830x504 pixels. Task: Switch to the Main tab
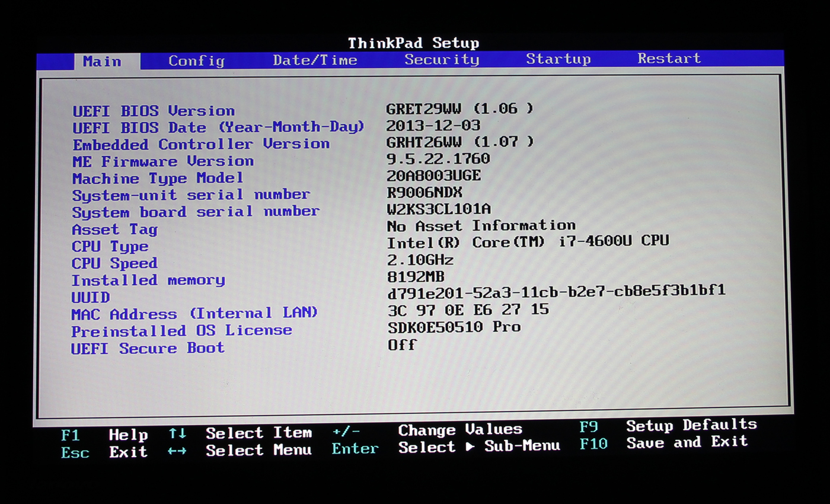(x=107, y=61)
